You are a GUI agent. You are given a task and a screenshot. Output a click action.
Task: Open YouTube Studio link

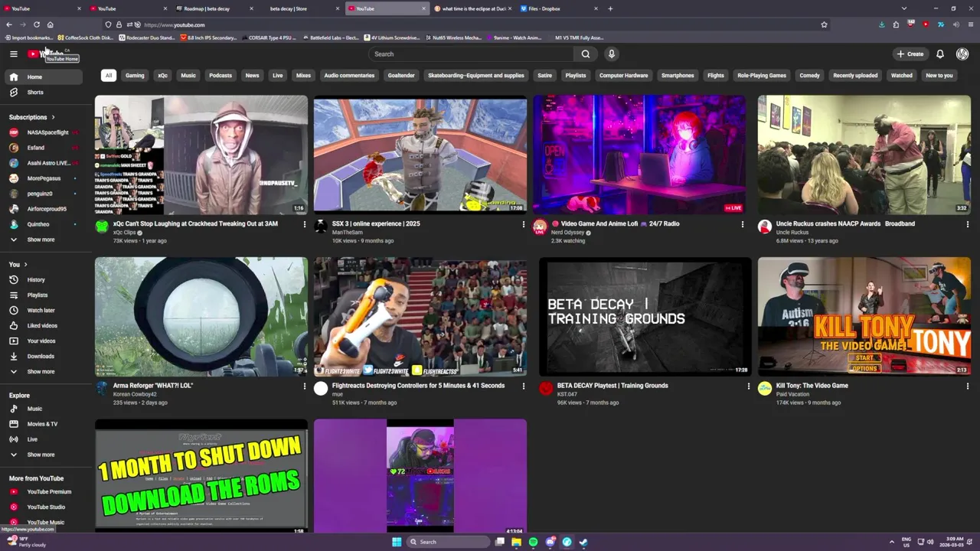(42, 507)
